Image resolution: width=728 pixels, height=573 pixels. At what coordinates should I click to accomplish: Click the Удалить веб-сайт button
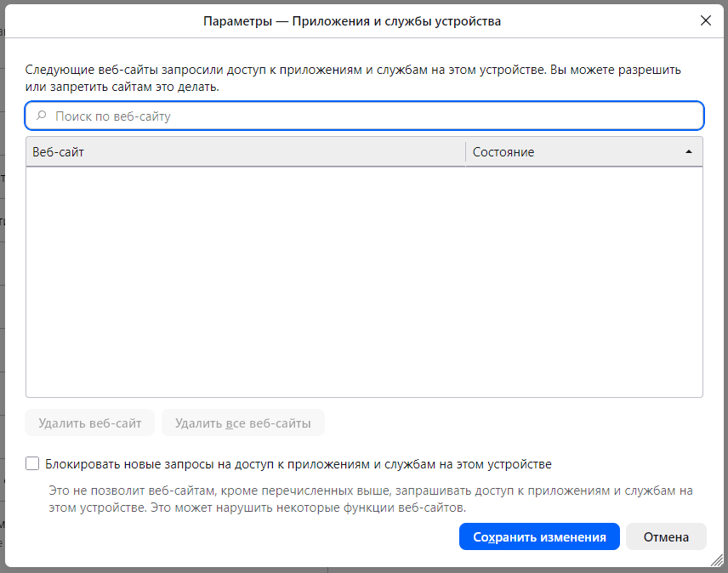pyautogui.click(x=89, y=423)
